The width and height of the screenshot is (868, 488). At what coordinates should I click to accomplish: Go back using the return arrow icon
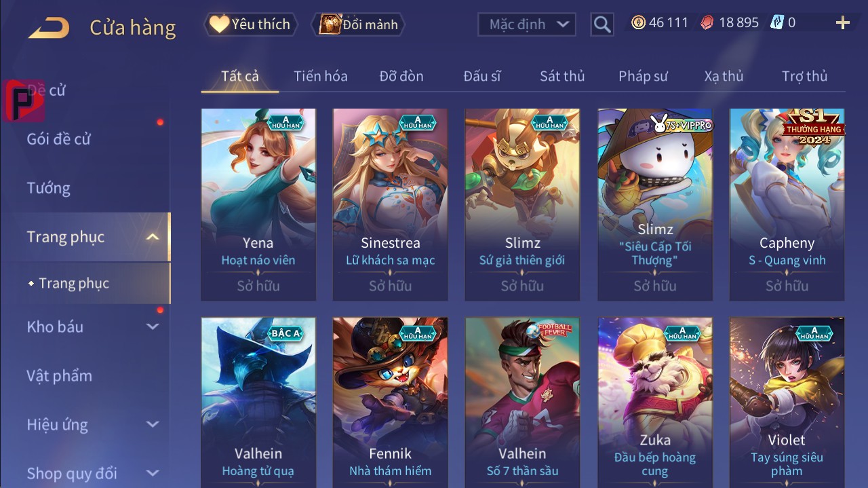(x=48, y=27)
